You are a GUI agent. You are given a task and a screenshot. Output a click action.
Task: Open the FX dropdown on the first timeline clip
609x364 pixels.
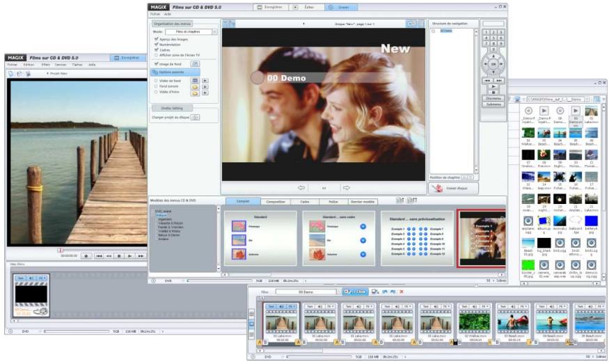pyautogui.click(x=292, y=306)
